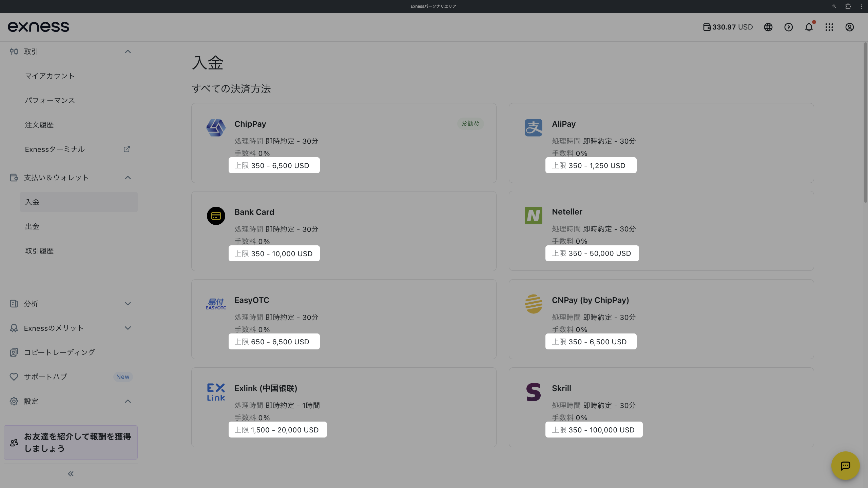Screen dimensions: 868x488
Task: Collapse the 取引 section chevron
Action: coord(128,52)
